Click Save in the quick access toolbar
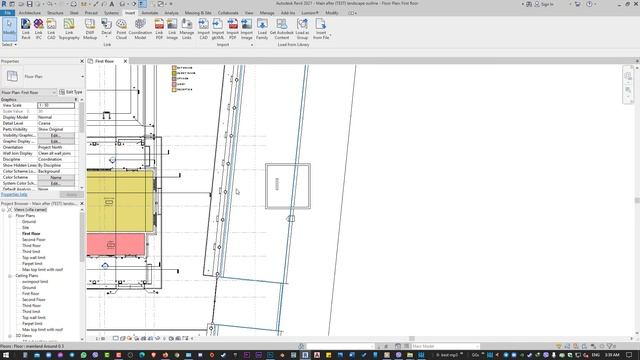 [x=29, y=4]
